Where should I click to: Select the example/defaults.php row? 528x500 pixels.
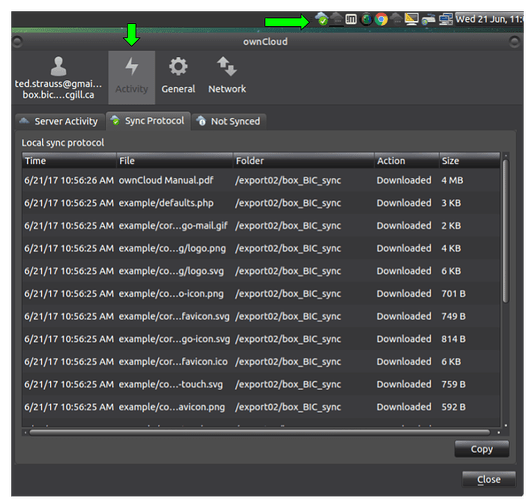tap(261, 203)
